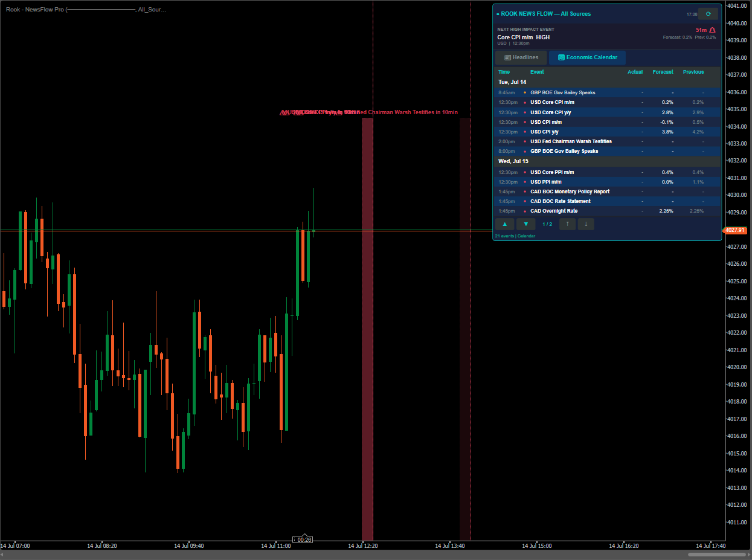Screen dimensions: 752x560
Task: Select the USD Core PPI m/m event
Action: [x=607, y=172]
